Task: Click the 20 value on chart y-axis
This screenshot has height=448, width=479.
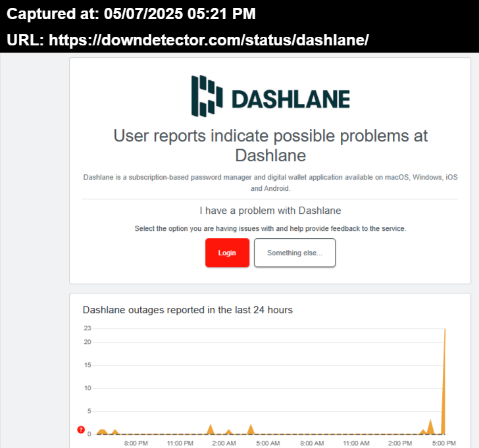Action: click(88, 342)
